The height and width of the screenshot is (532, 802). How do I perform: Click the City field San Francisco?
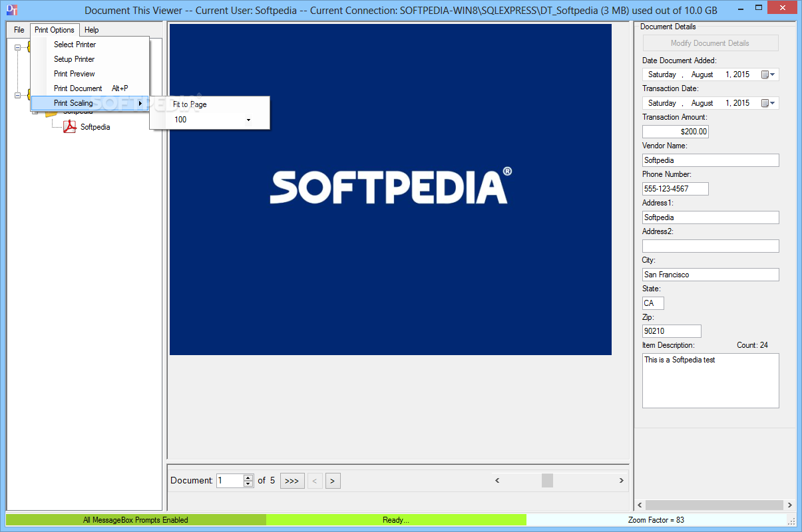point(710,275)
